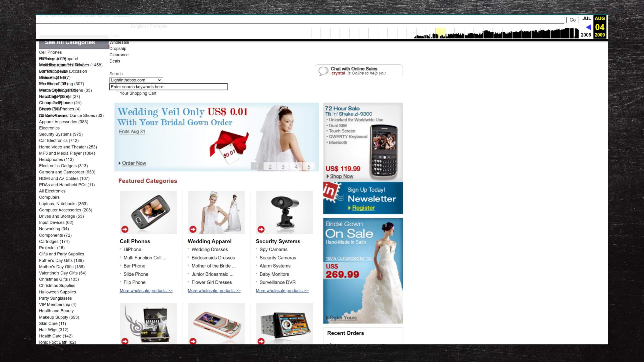The width and height of the screenshot is (644, 362).
Task: Select banner slide number 3
Action: tap(283, 167)
